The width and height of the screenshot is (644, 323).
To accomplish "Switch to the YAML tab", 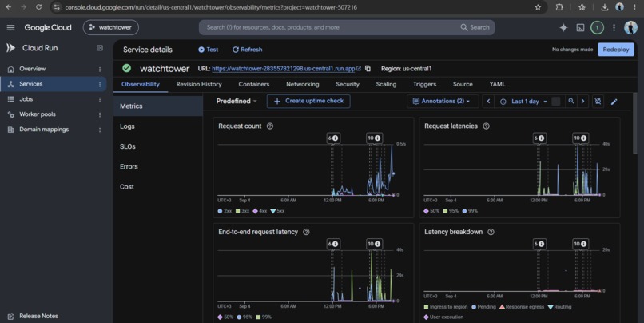I will coord(497,84).
